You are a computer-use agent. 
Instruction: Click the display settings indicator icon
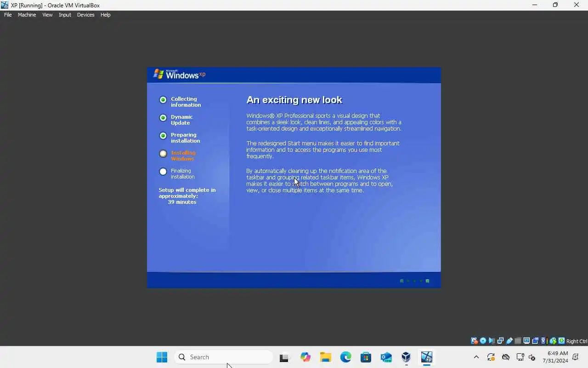pos(526,341)
